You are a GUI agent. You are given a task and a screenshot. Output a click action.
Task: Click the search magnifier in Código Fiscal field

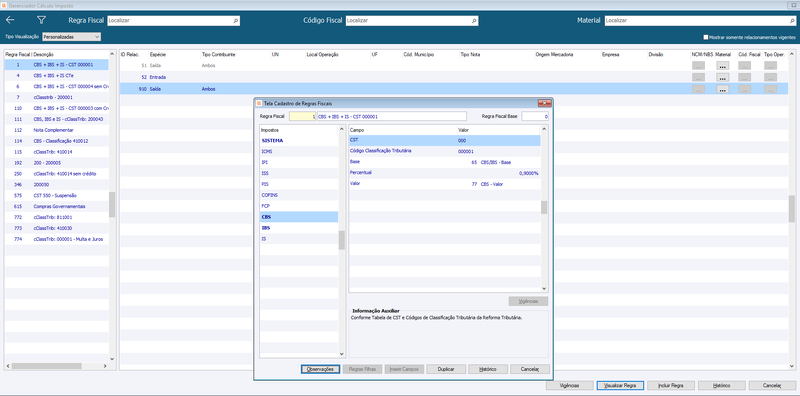coord(474,21)
